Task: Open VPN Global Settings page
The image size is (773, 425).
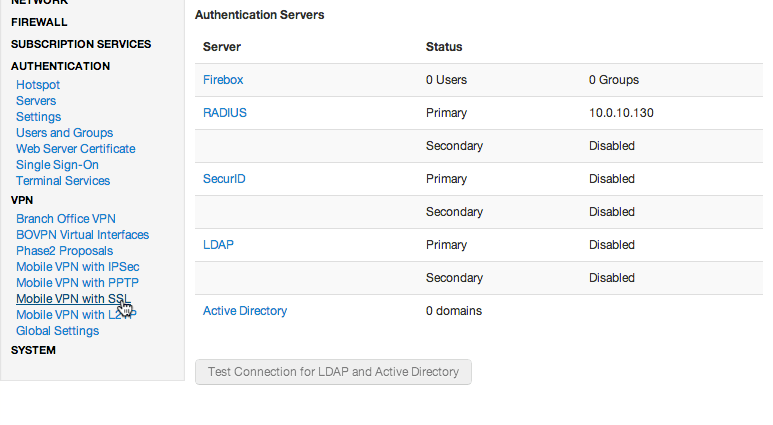Action: pos(57,331)
